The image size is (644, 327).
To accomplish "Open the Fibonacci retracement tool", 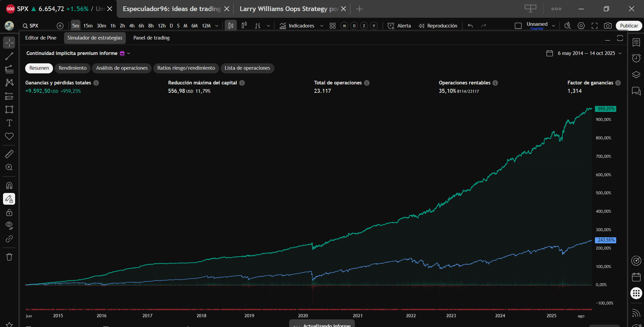I will pyautogui.click(x=9, y=69).
